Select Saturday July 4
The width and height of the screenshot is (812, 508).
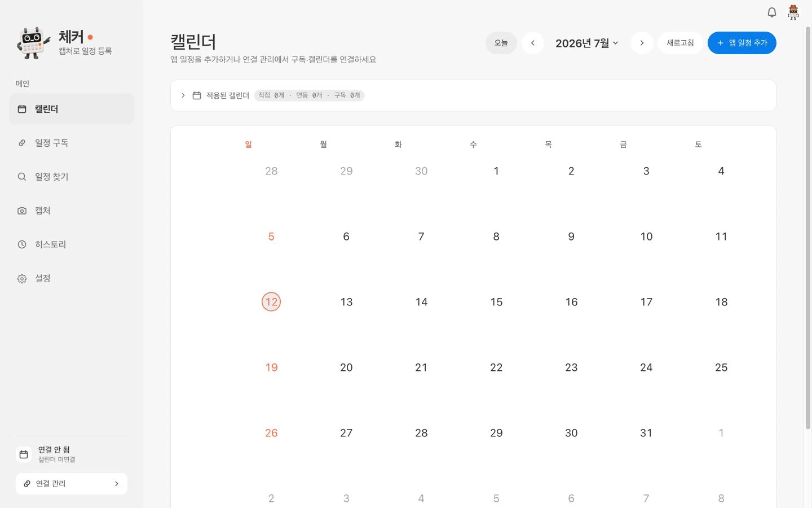click(x=721, y=171)
